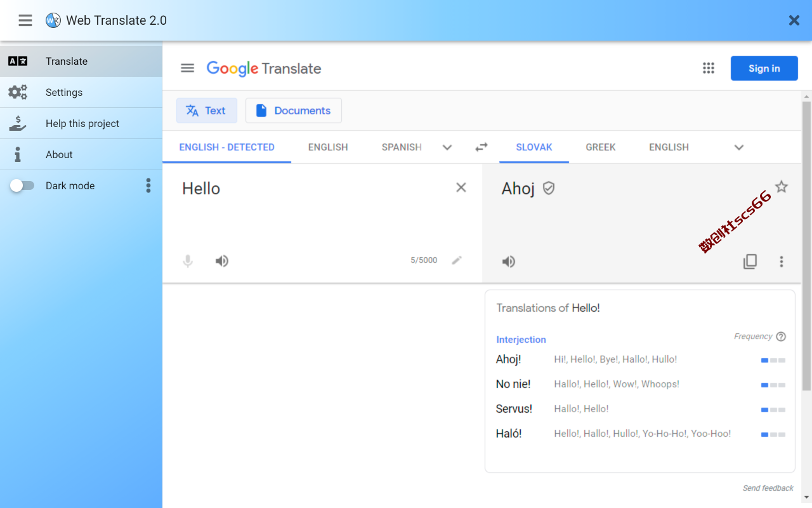Expand the source language list

click(447, 147)
